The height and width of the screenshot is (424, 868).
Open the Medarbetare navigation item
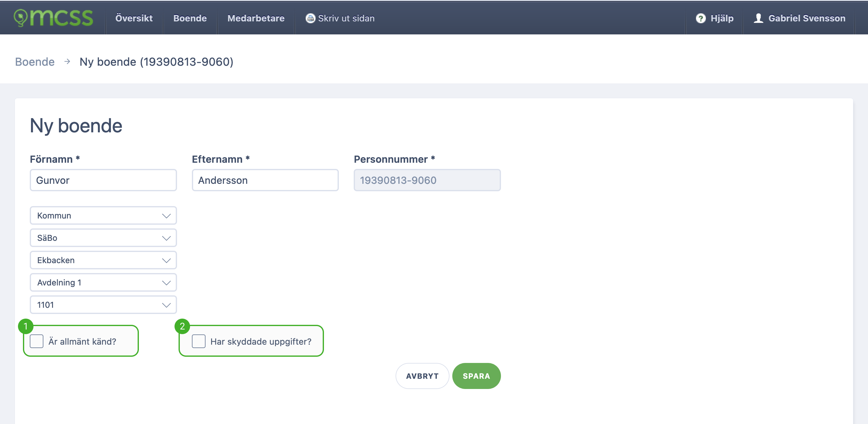[x=256, y=18]
